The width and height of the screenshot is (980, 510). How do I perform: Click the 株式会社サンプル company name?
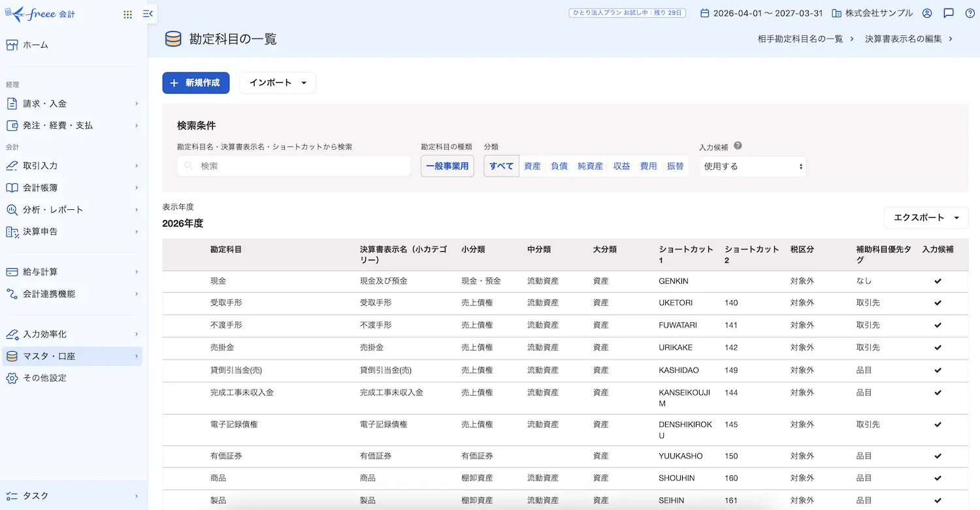pyautogui.click(x=872, y=13)
